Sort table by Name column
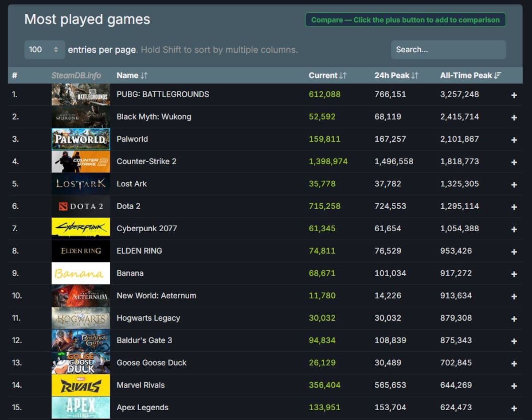This screenshot has height=420, width=532. point(132,75)
